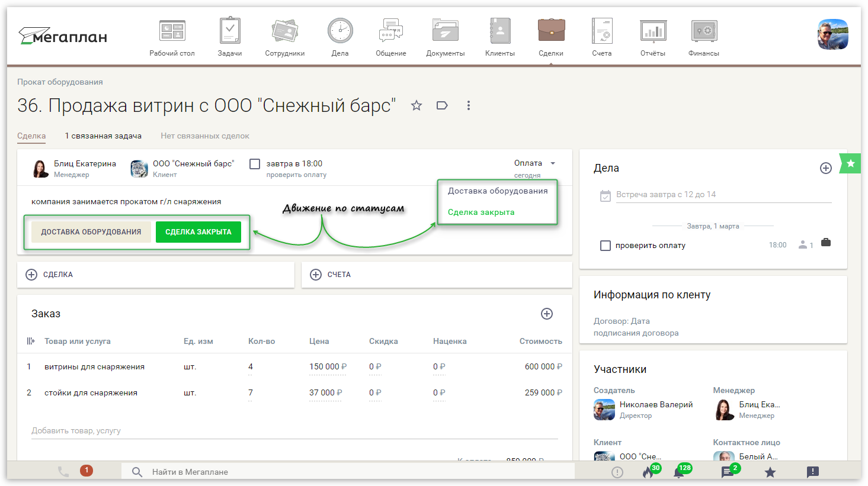Open the fire icon with badge 30
The image size is (868, 486).
pyautogui.click(x=648, y=472)
